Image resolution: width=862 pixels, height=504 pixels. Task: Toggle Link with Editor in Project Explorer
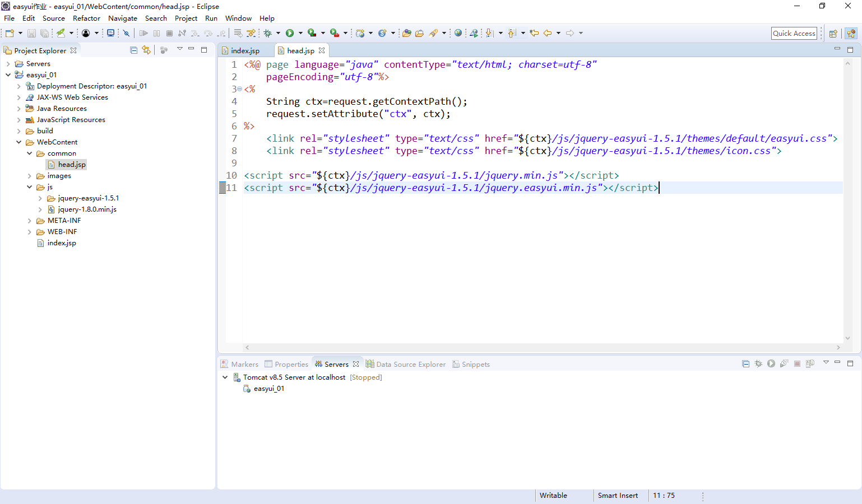click(146, 50)
